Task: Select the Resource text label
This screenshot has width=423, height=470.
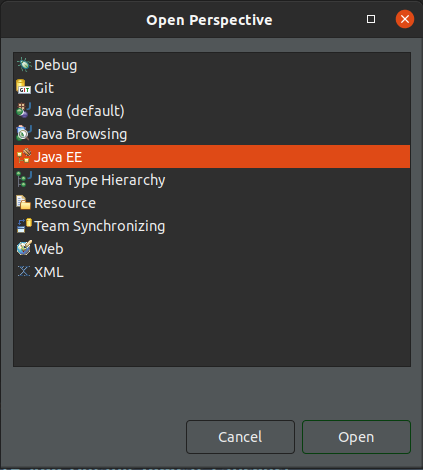Action: coord(65,203)
